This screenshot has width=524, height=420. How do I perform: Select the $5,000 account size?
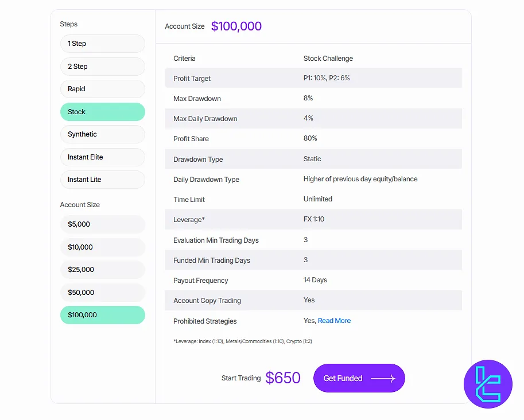coord(102,224)
